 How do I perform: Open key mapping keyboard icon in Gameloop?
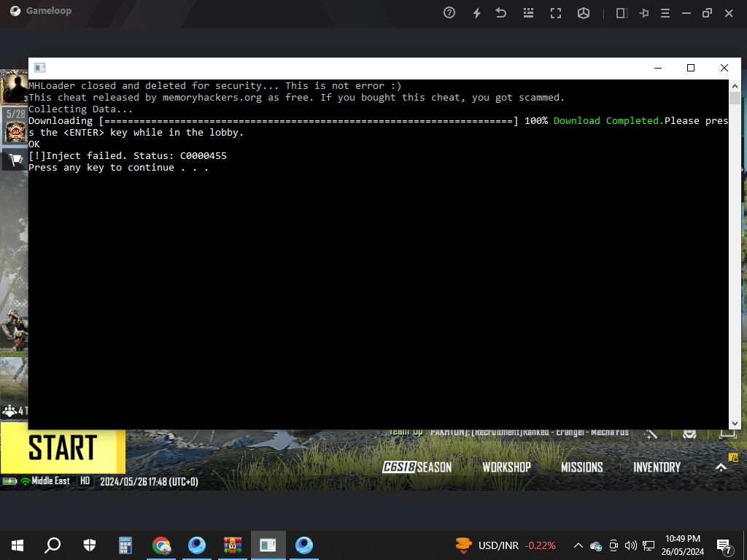pyautogui.click(x=528, y=13)
